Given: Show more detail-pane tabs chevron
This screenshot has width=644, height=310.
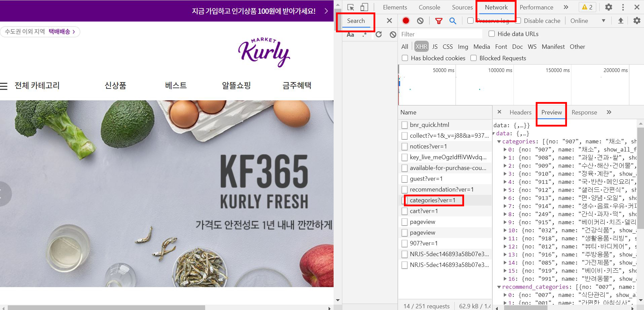Looking at the screenshot, I should (x=609, y=112).
